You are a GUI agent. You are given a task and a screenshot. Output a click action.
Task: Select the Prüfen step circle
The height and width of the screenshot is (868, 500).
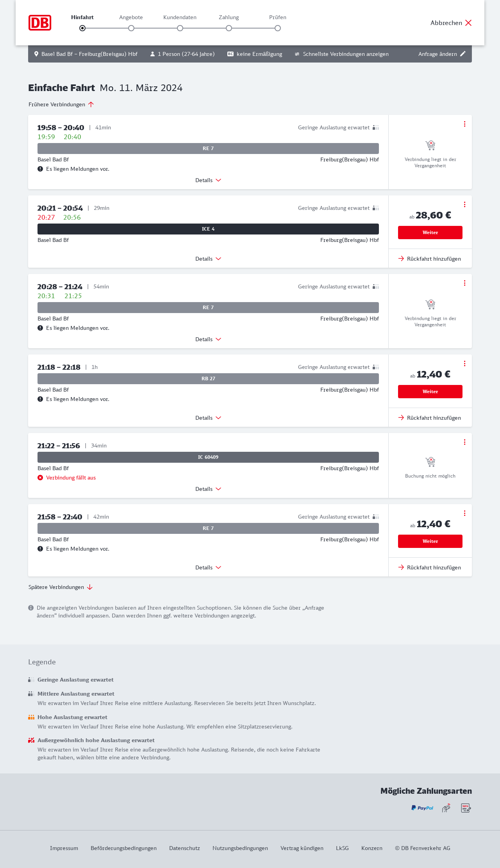click(278, 28)
